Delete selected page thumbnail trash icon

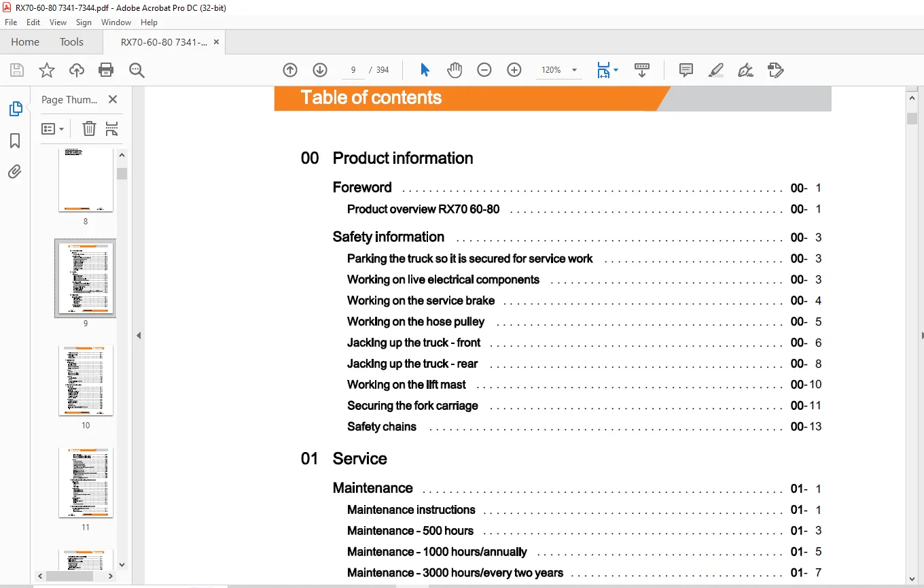tap(89, 128)
